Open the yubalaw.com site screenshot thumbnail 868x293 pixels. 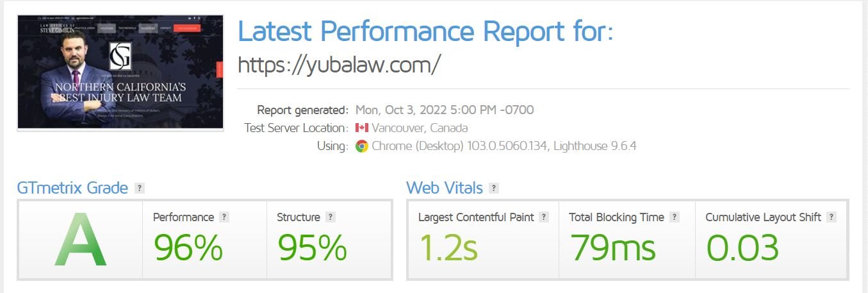tap(120, 72)
